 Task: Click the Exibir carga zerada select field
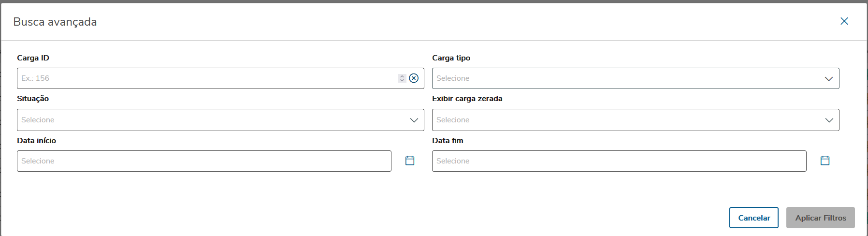(x=623, y=120)
